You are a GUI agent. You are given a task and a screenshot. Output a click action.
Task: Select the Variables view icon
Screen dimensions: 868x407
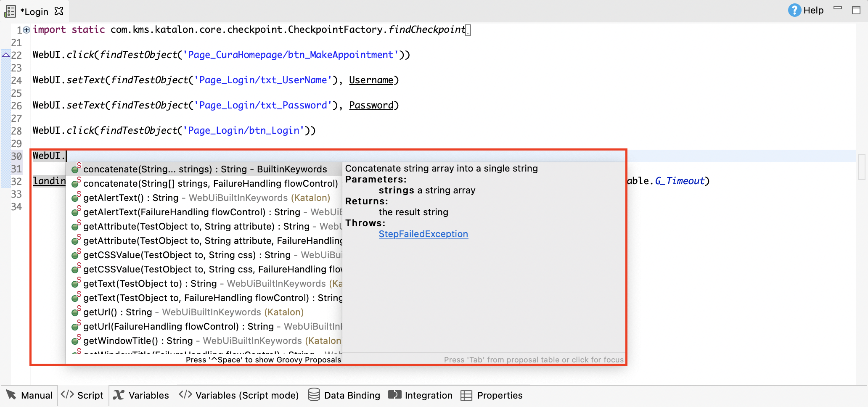tap(119, 395)
